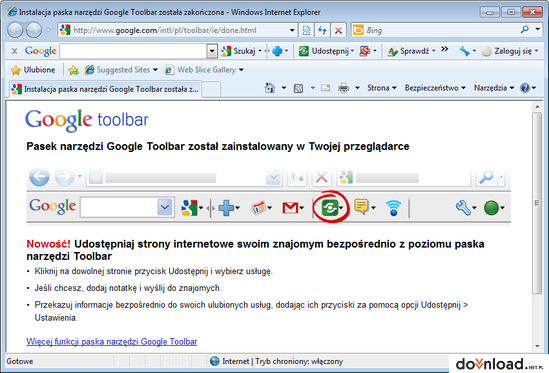Click the Google logo on the toolbar

click(x=40, y=51)
